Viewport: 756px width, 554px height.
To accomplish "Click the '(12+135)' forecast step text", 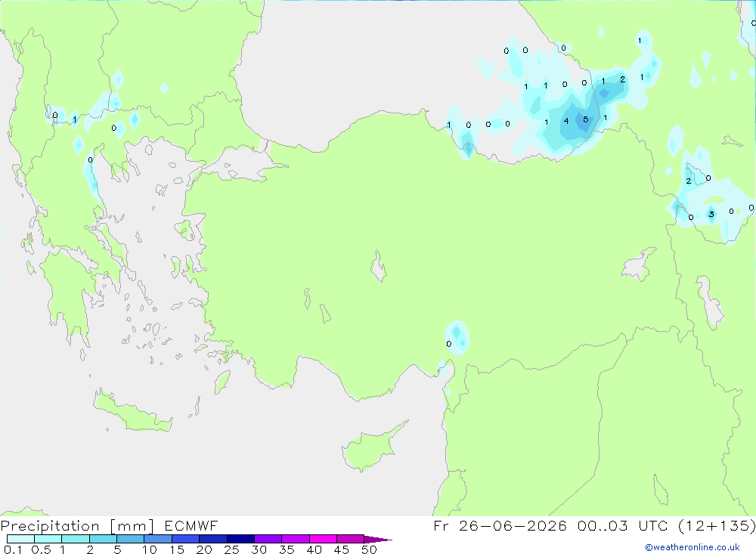I will 718,525.
